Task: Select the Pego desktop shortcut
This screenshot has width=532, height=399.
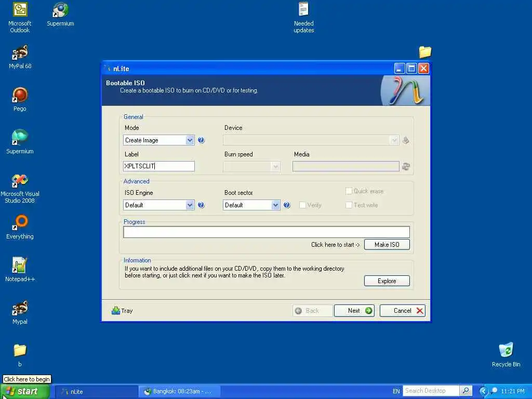Action: coord(20,99)
